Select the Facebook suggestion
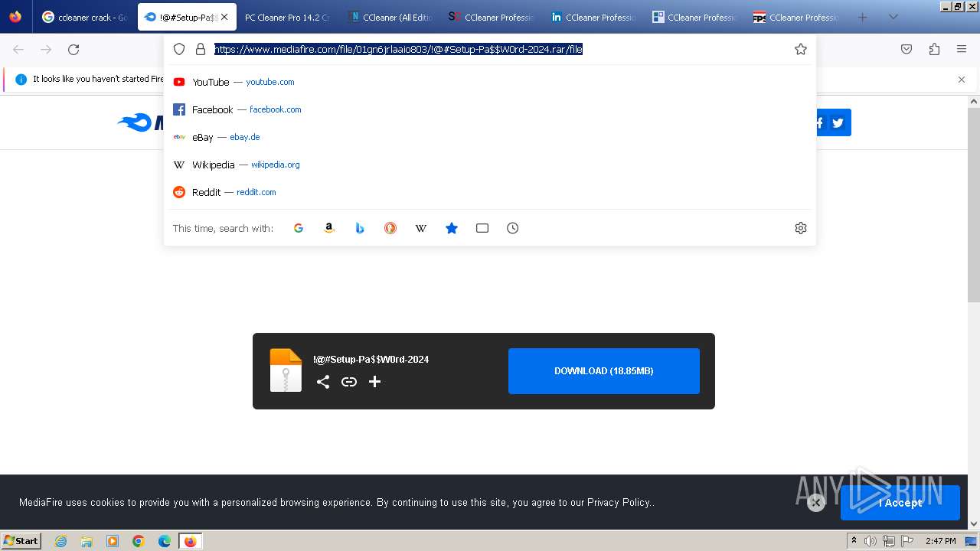This screenshot has height=551, width=980. (x=490, y=109)
